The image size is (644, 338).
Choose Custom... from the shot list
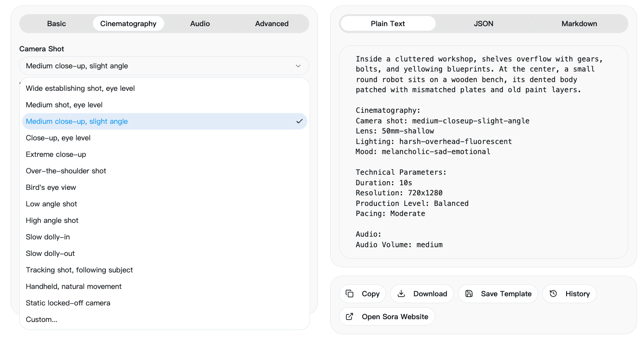click(x=42, y=320)
